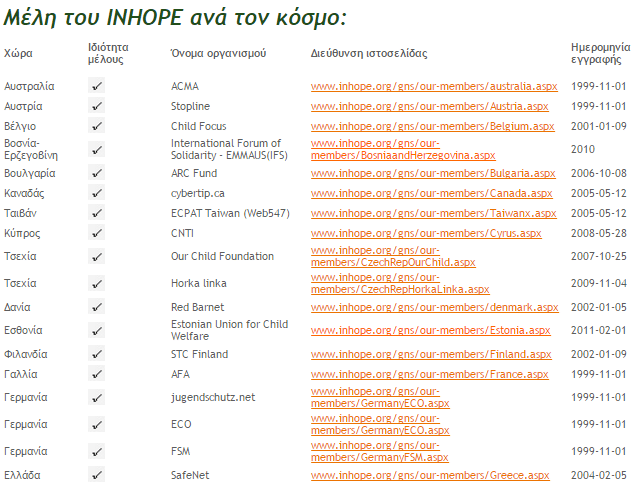Viewport: 631px width, 483px height.
Task: Click the Estonian Union for Child Welfare text
Action: click(229, 330)
